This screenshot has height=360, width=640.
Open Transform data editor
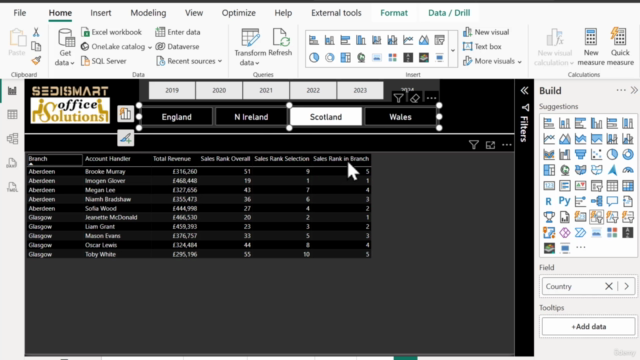[x=250, y=47]
